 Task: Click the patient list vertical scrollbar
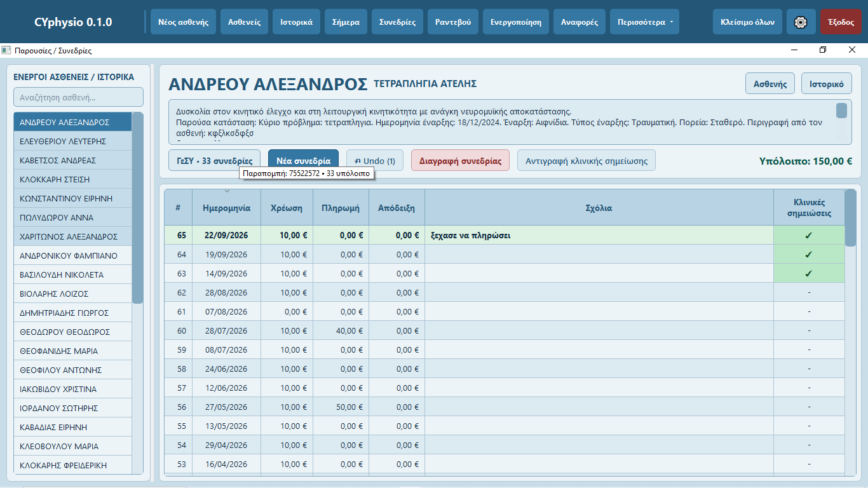click(138, 208)
